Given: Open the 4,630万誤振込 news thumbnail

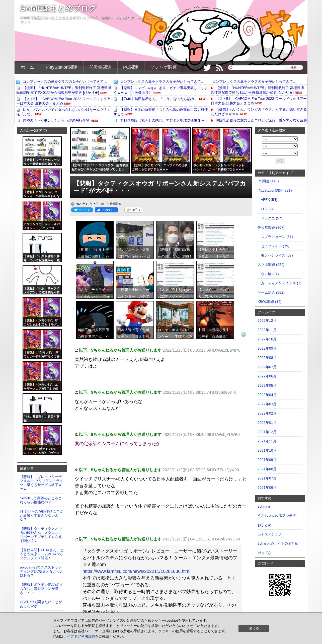Looking at the screenshot, I should (x=175, y=240).
